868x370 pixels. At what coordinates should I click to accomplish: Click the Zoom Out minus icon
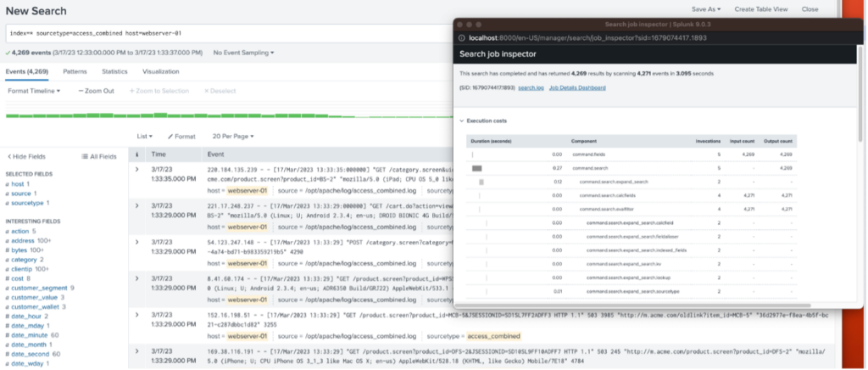pyautogui.click(x=81, y=91)
